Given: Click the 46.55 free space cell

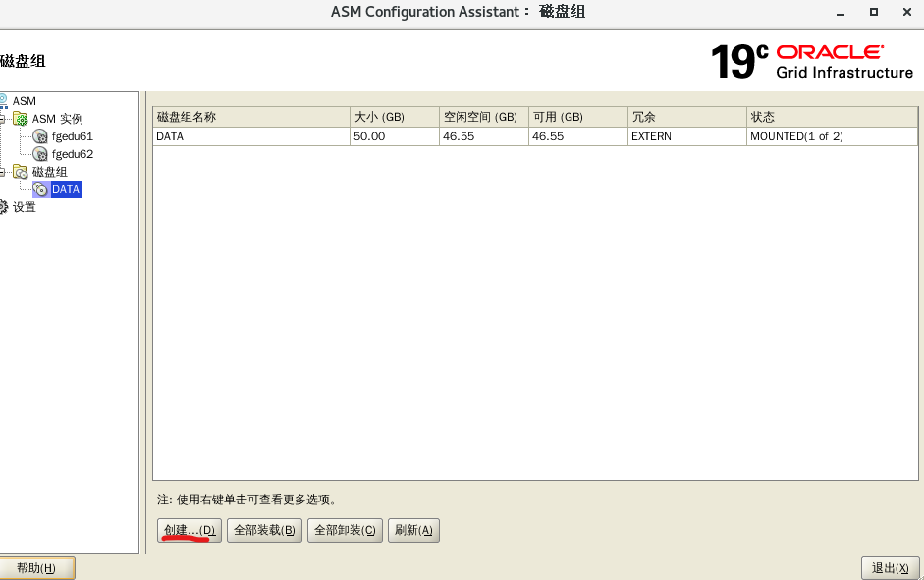Looking at the screenshot, I should pyautogui.click(x=484, y=136).
